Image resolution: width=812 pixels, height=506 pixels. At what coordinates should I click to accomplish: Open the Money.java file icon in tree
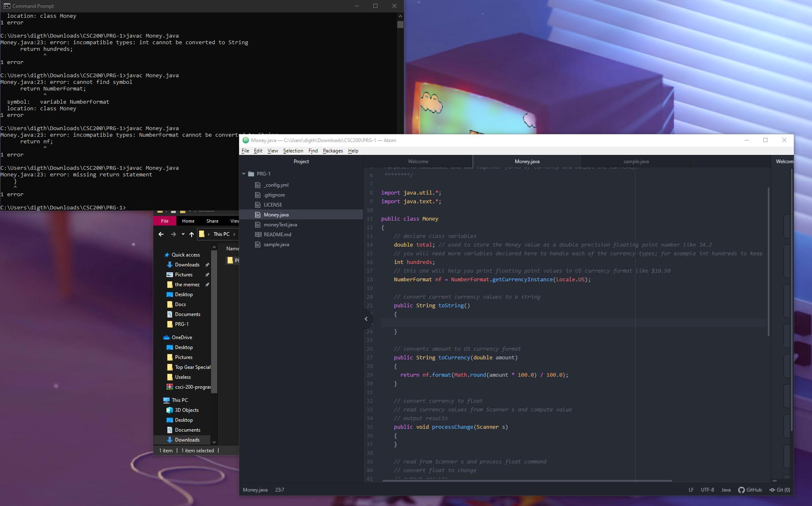[258, 215]
